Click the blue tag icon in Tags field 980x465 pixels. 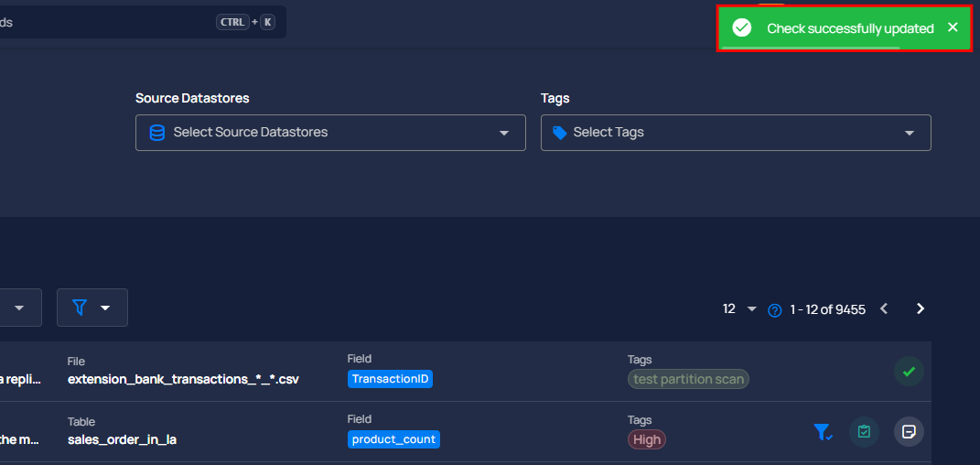560,133
